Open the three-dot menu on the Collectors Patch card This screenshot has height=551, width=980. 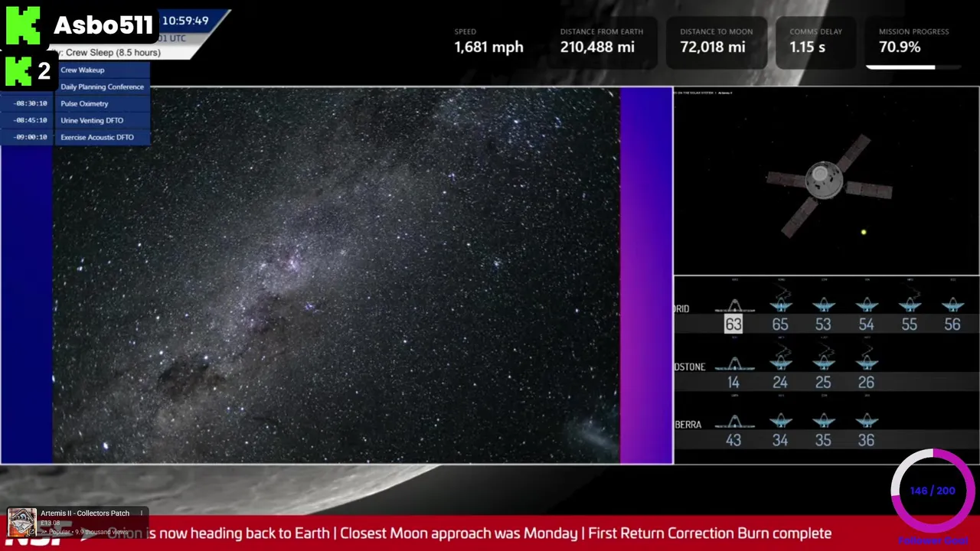pos(142,514)
